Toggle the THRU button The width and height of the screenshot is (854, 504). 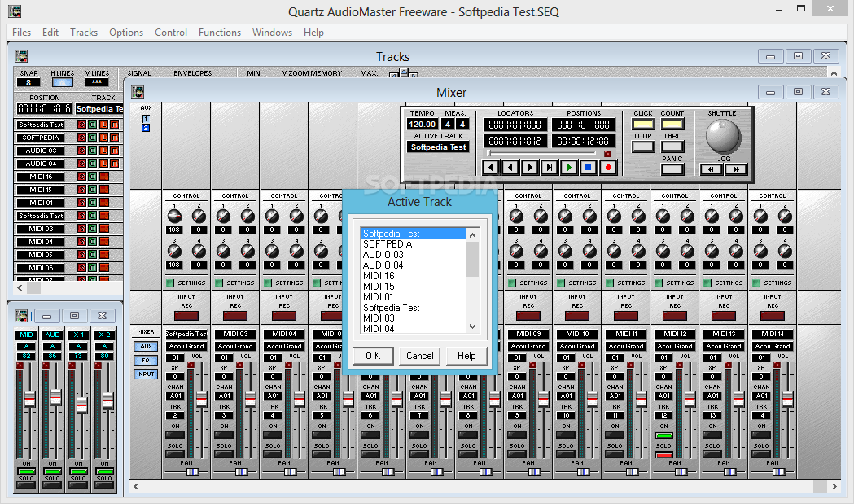point(672,147)
